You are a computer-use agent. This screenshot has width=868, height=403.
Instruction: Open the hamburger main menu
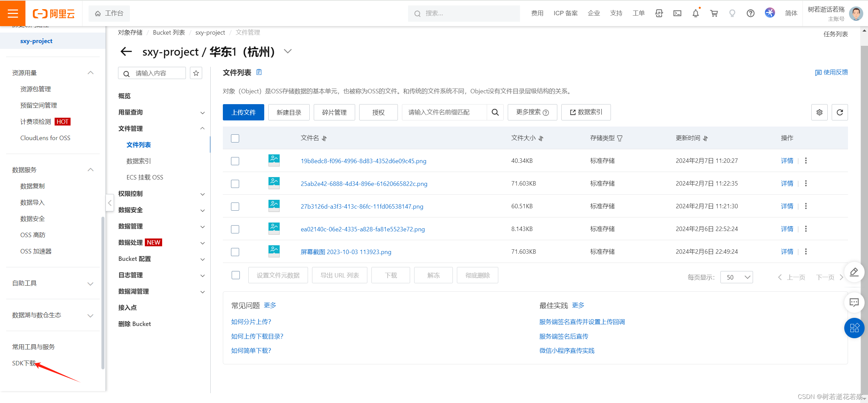point(13,13)
